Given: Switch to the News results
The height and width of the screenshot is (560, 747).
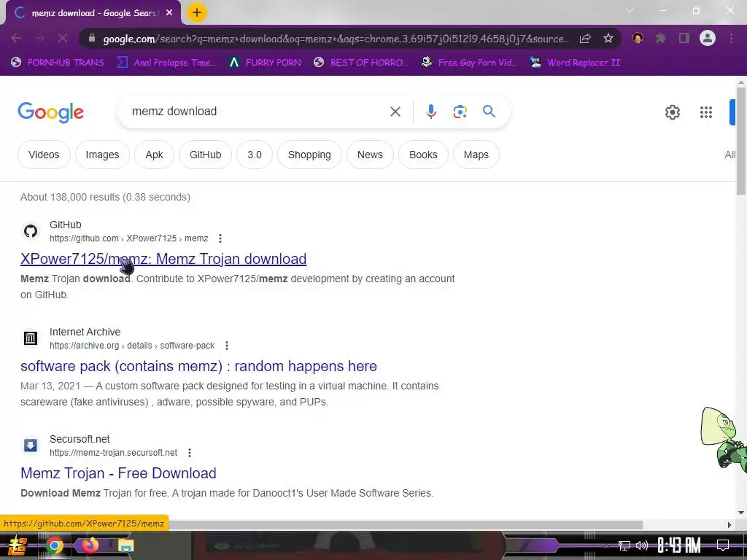Looking at the screenshot, I should coord(370,155).
